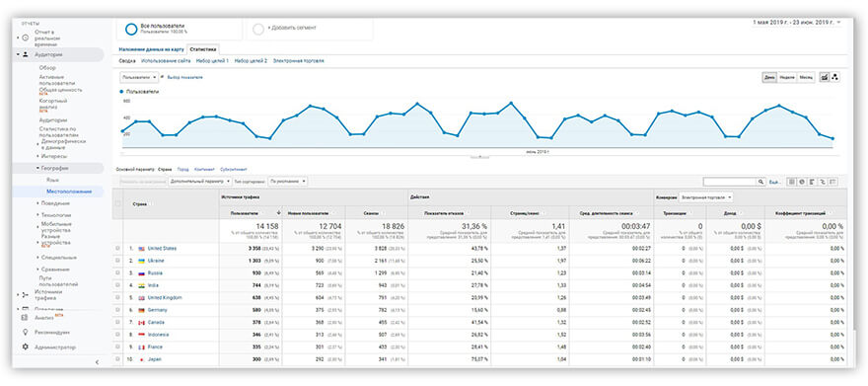
Task: Open the Administrator gear icon
Action: (25, 347)
